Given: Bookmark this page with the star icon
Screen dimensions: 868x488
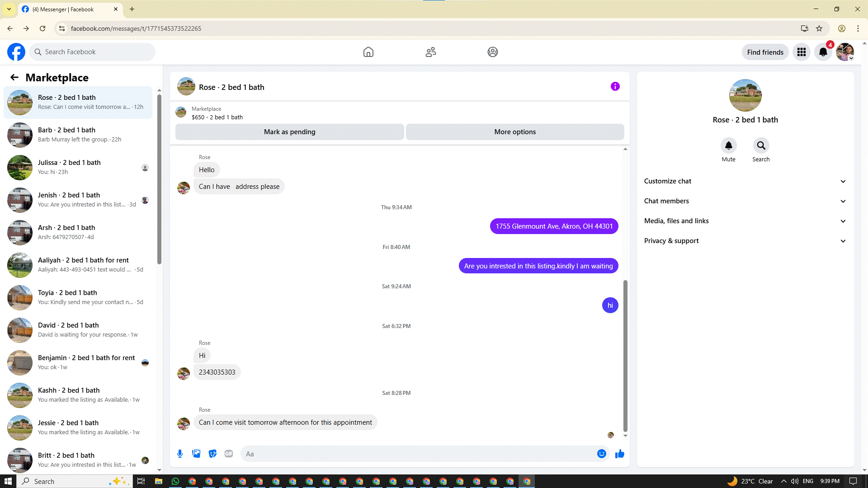Looking at the screenshot, I should point(819,28).
